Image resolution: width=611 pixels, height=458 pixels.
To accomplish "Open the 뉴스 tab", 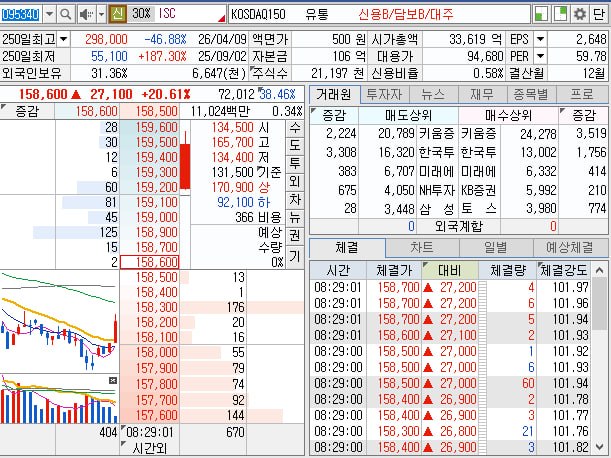I will point(433,94).
